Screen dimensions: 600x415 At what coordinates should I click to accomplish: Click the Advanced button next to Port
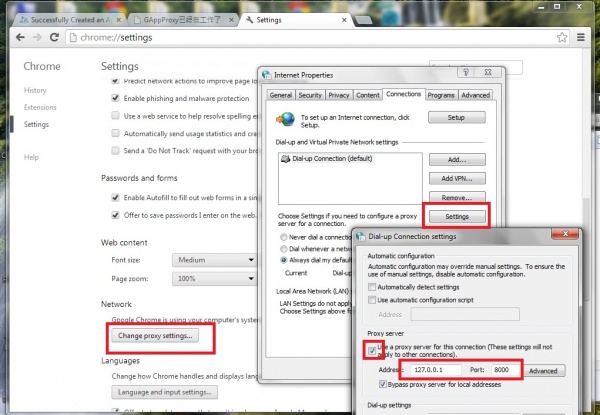point(543,371)
